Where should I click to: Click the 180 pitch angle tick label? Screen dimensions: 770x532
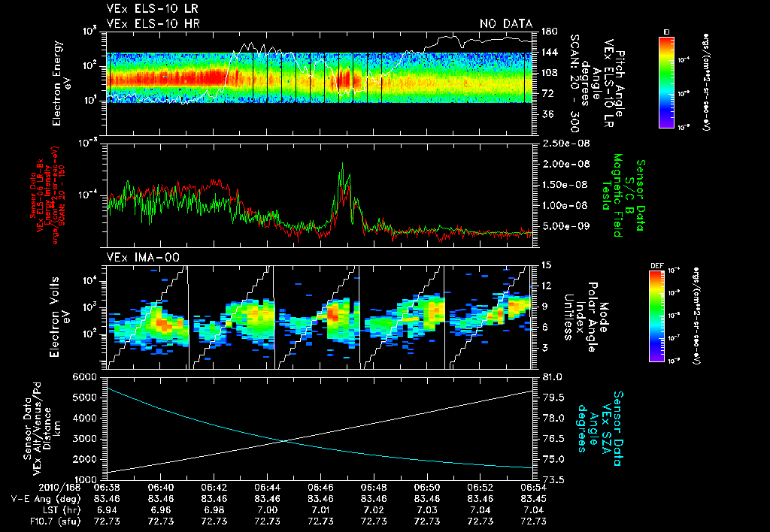pos(549,32)
